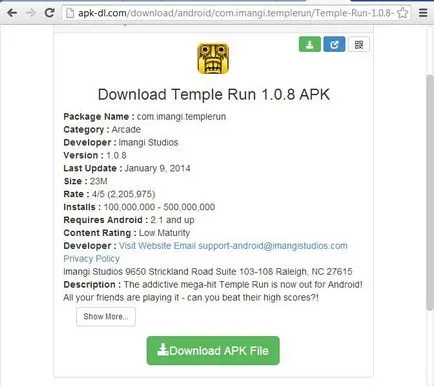
Task: Click the Version value 1.0.8
Action: (116, 155)
